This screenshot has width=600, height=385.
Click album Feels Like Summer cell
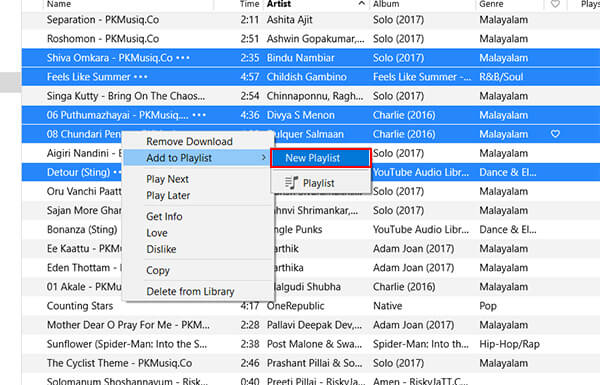(422, 77)
